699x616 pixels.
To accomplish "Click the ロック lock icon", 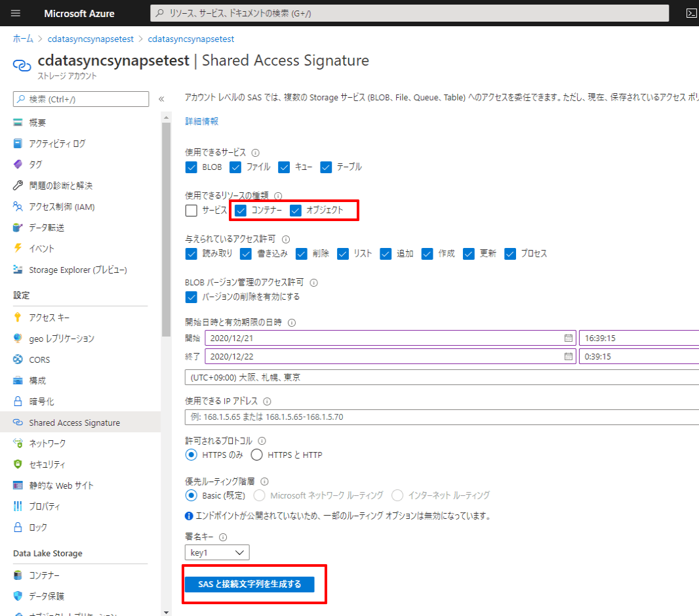I will click(18, 527).
